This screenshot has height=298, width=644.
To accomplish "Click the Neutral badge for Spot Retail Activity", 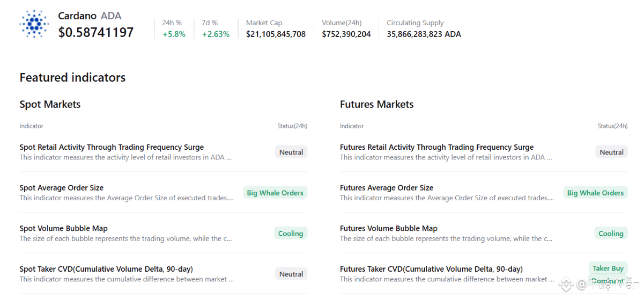I will pyautogui.click(x=291, y=152).
